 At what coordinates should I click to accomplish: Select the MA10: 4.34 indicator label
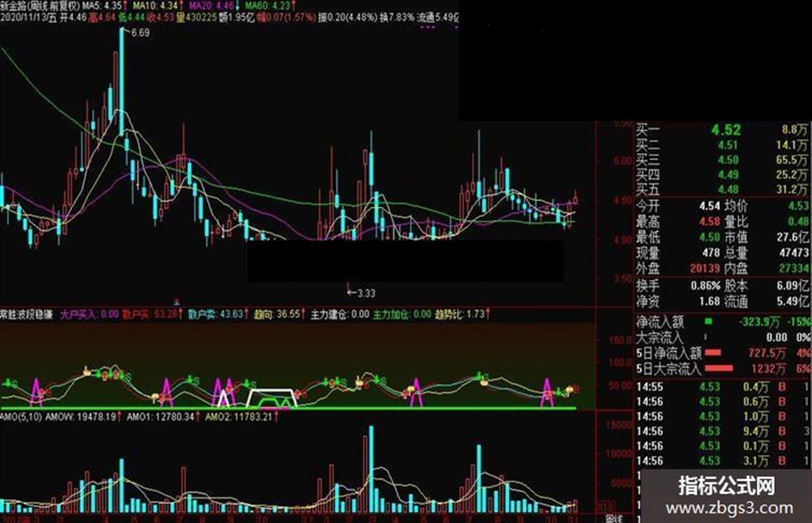tap(157, 5)
